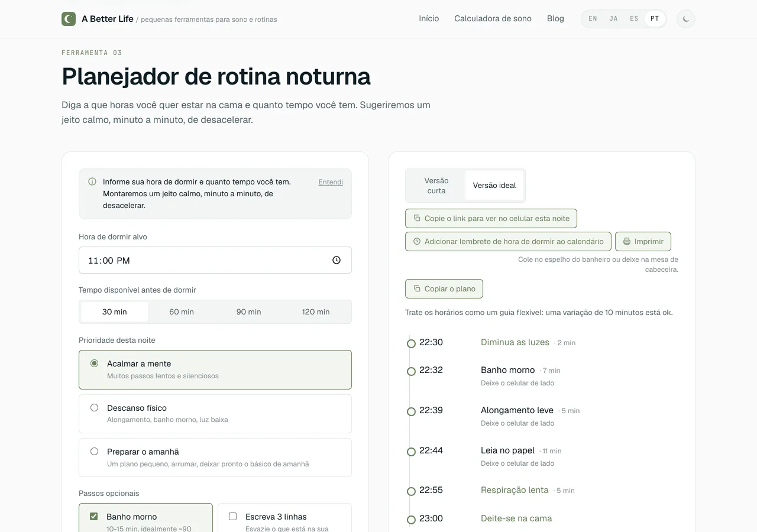The width and height of the screenshot is (757, 532).
Task: Switch language to ES
Action: pos(634,19)
